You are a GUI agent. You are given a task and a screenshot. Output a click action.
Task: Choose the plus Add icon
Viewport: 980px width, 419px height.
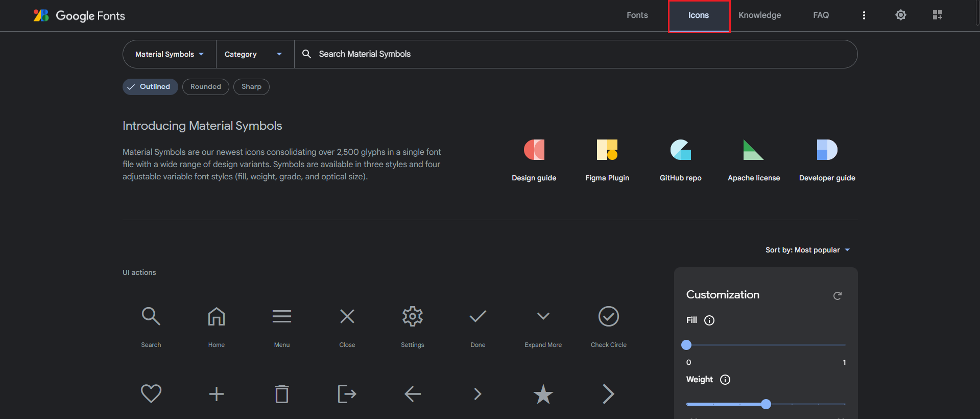217,394
